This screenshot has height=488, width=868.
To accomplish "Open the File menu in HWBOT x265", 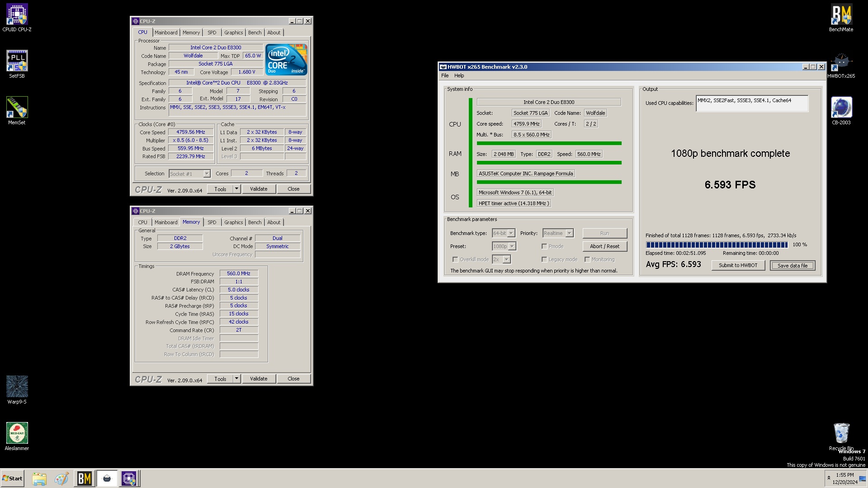I will coord(445,75).
